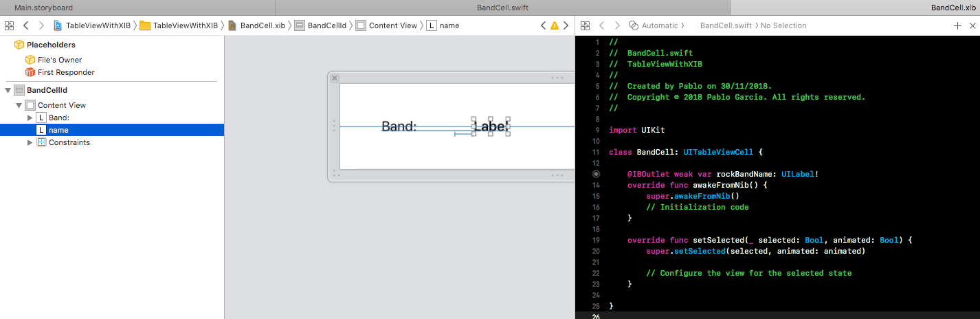Open related items grid in assistant editor
The height and width of the screenshot is (319, 980).
coord(585,25)
